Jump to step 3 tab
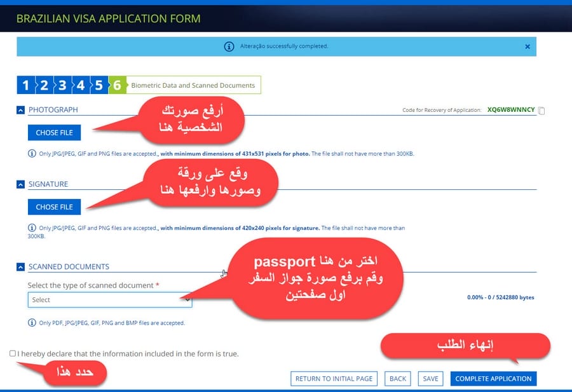Screen dimensions: 572x392 [x=62, y=85]
